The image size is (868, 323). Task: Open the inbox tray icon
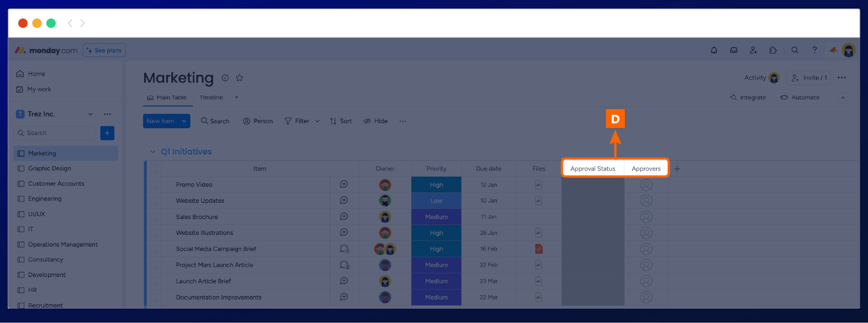734,50
